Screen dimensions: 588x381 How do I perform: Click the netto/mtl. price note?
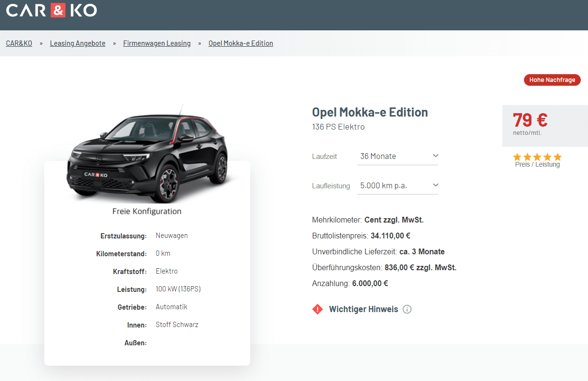(527, 133)
